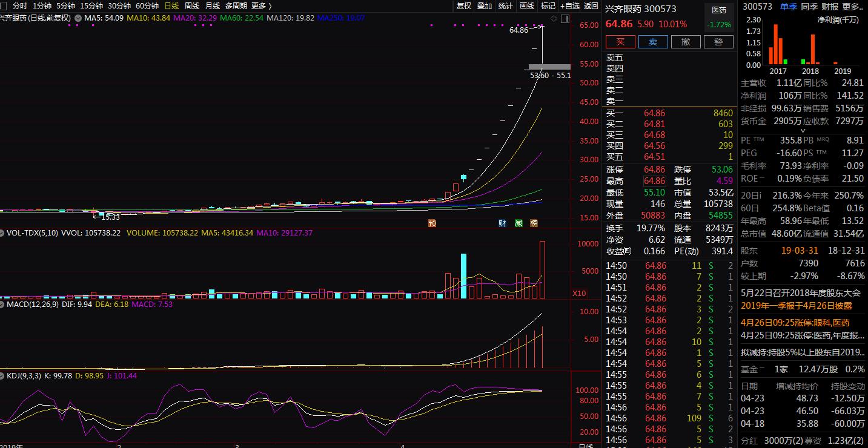Switch to 月线 monthly chart
868x448 pixels.
(212, 6)
